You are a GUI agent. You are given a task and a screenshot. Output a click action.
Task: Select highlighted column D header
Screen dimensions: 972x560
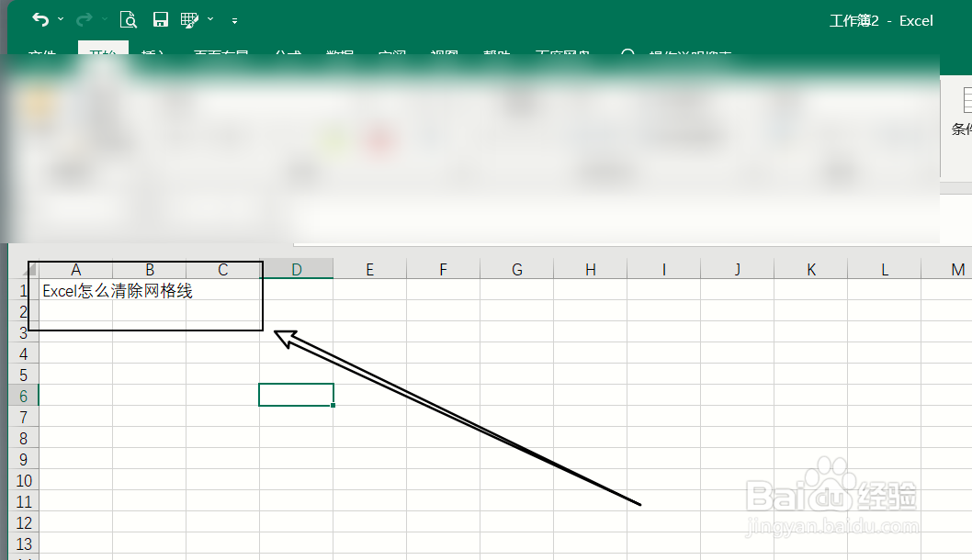[x=297, y=270]
